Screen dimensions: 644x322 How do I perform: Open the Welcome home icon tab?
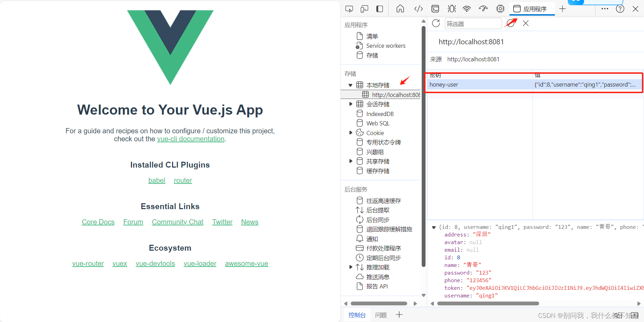[x=400, y=9]
